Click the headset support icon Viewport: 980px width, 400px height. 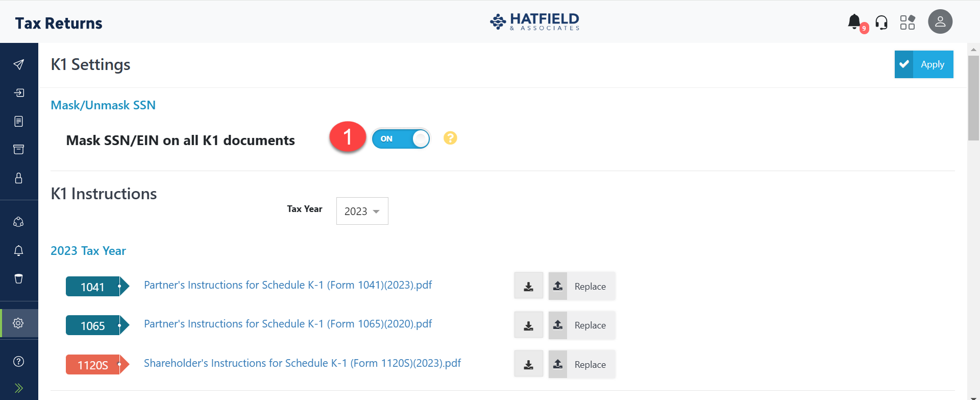(x=881, y=22)
